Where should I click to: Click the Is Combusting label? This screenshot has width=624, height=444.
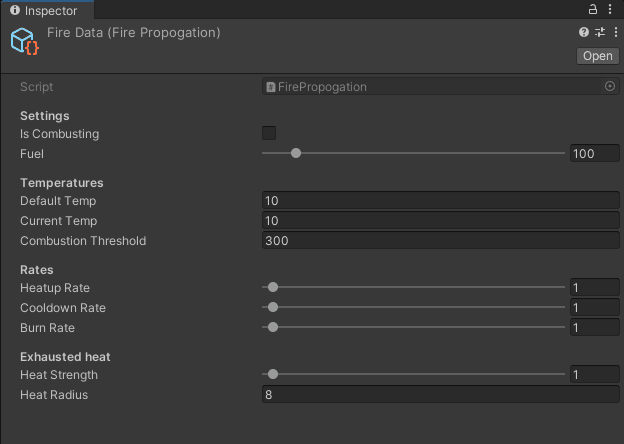click(x=59, y=134)
